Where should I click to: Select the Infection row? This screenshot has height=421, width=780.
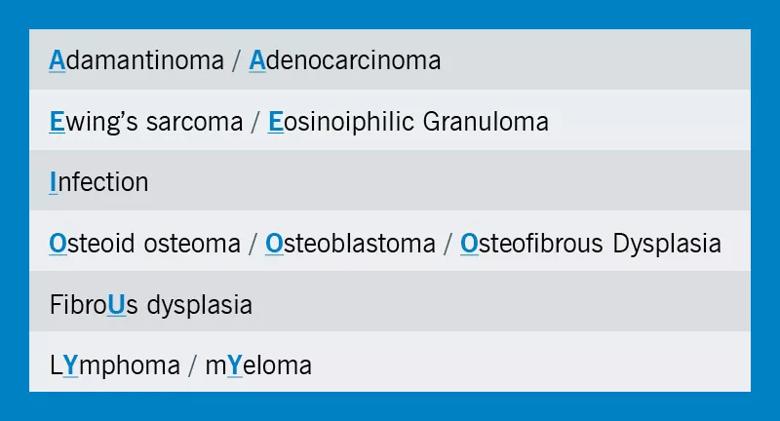click(390, 180)
